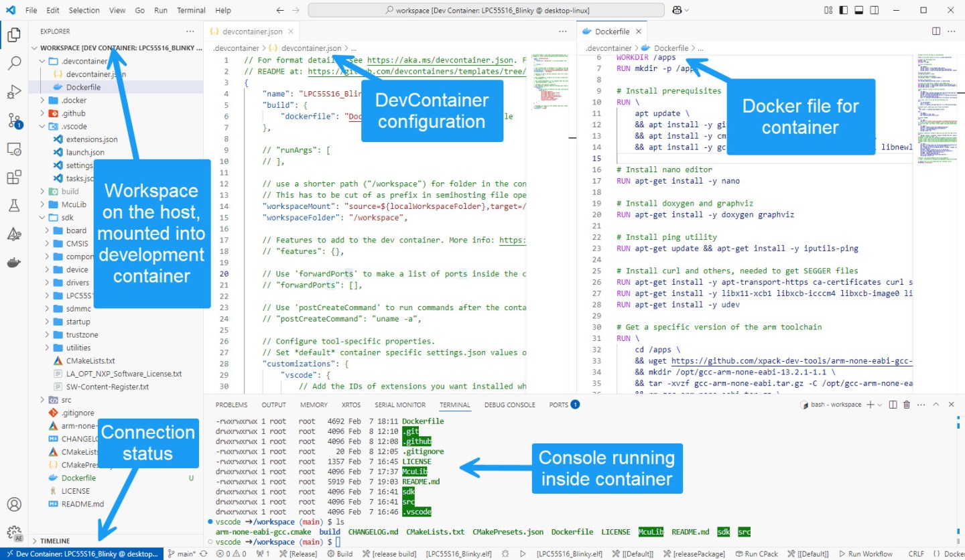Screen dimensions: 965x560
Task: Select launch.json in the .vscode folder
Action: pyautogui.click(x=85, y=152)
